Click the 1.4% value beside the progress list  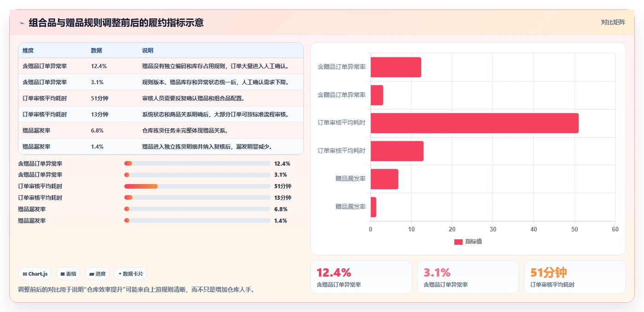(x=281, y=221)
